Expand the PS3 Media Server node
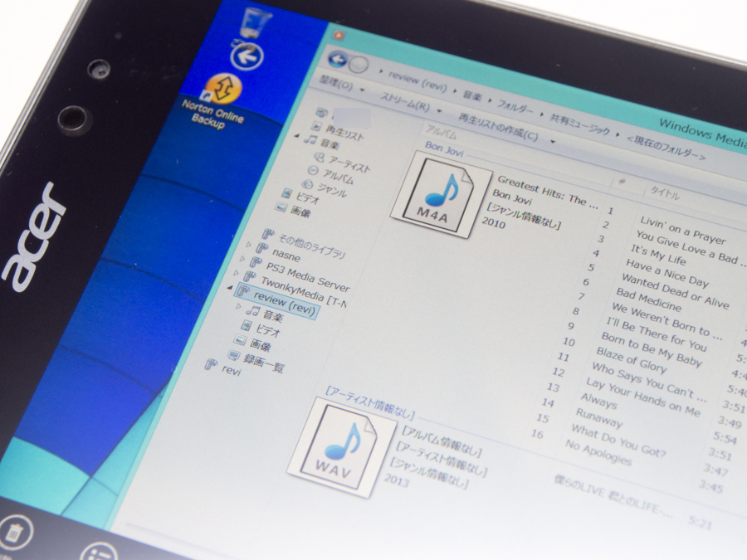This screenshot has height=560, width=747. point(242,259)
